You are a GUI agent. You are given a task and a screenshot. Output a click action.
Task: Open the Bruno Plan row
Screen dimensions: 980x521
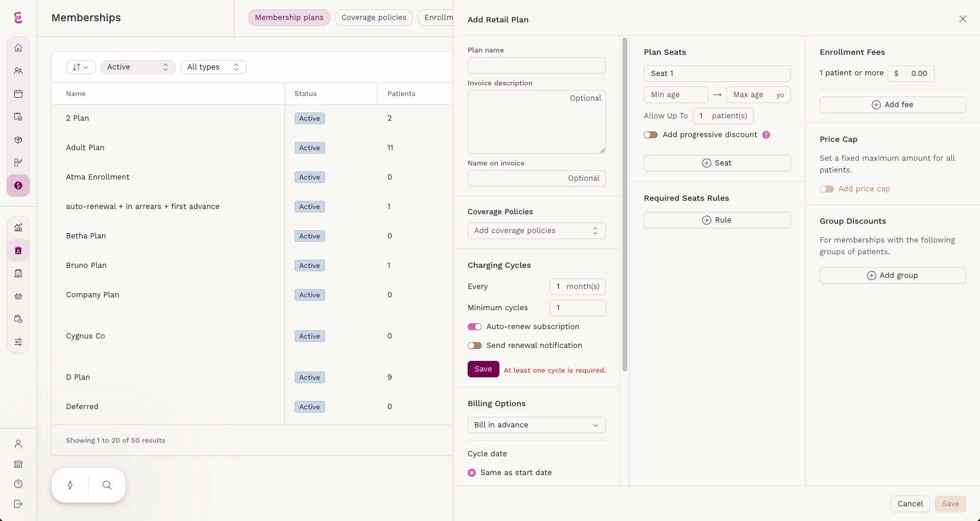[x=252, y=266]
